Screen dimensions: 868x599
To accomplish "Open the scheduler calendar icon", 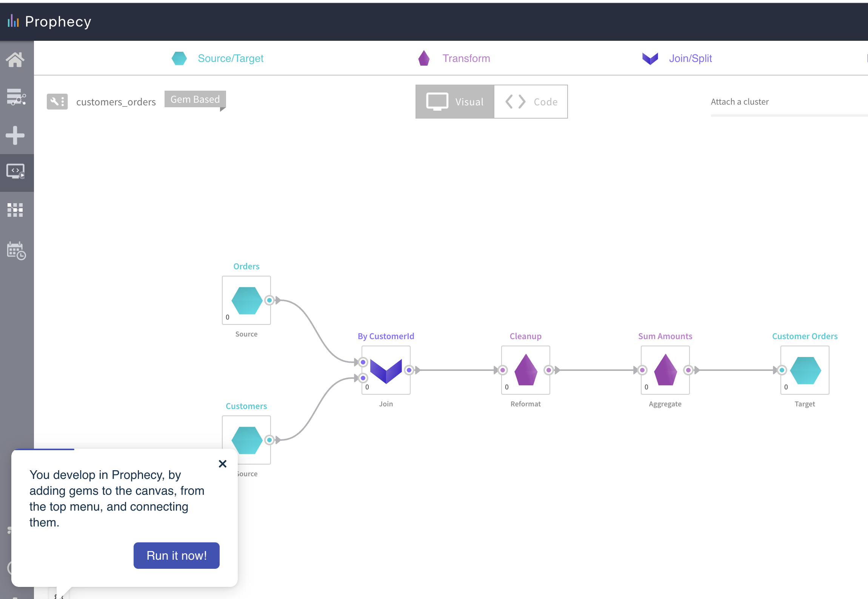I will pyautogui.click(x=16, y=250).
